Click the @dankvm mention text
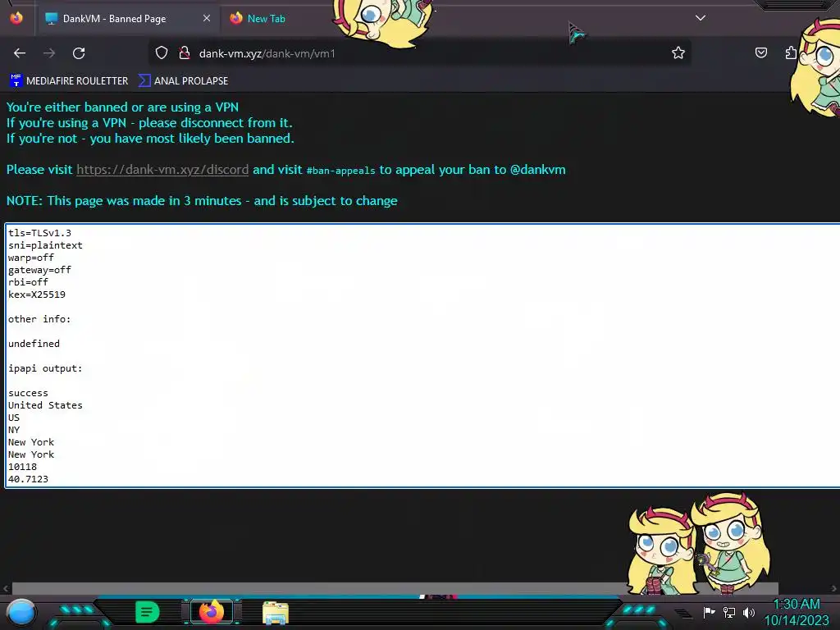Screen dimensions: 840x630 [x=538, y=170]
